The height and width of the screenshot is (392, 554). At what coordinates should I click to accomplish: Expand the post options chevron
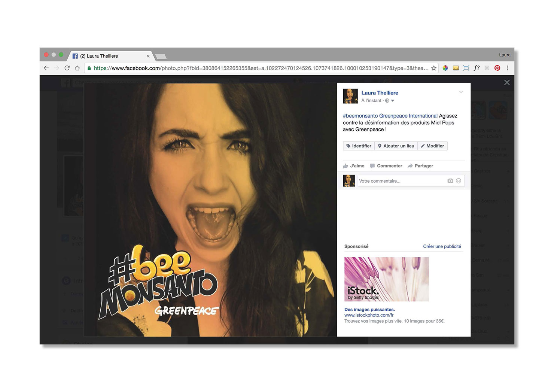(461, 92)
